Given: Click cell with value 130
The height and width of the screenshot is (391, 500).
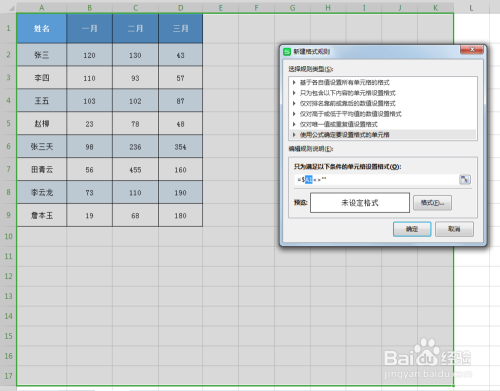Looking at the screenshot, I should [x=136, y=55].
